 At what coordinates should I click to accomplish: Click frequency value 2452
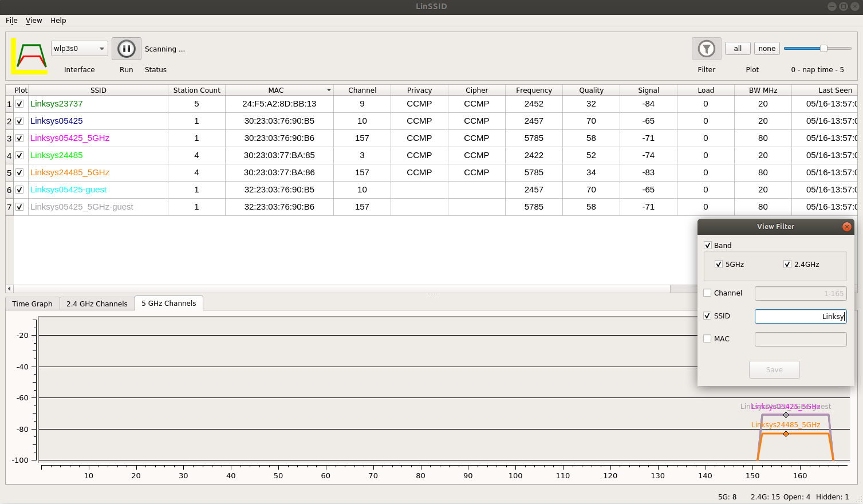click(534, 104)
